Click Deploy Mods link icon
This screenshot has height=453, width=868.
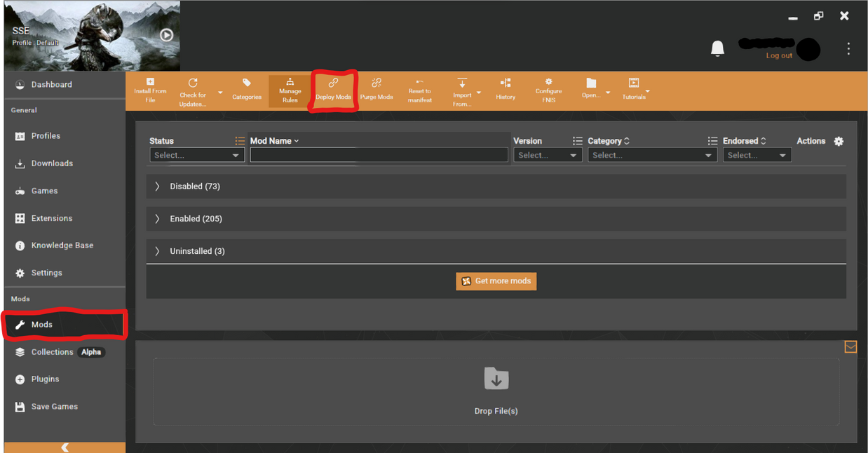[333, 83]
